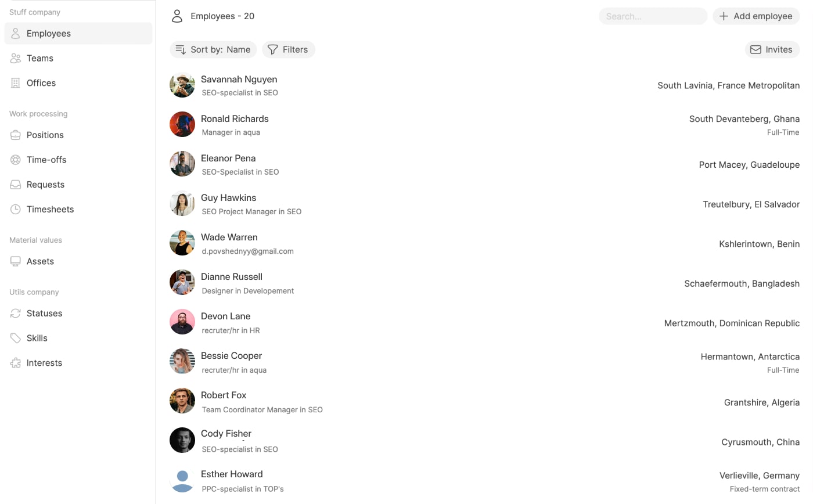Open the Teams section icon
Screen dimensions: 813x504
pos(16,58)
